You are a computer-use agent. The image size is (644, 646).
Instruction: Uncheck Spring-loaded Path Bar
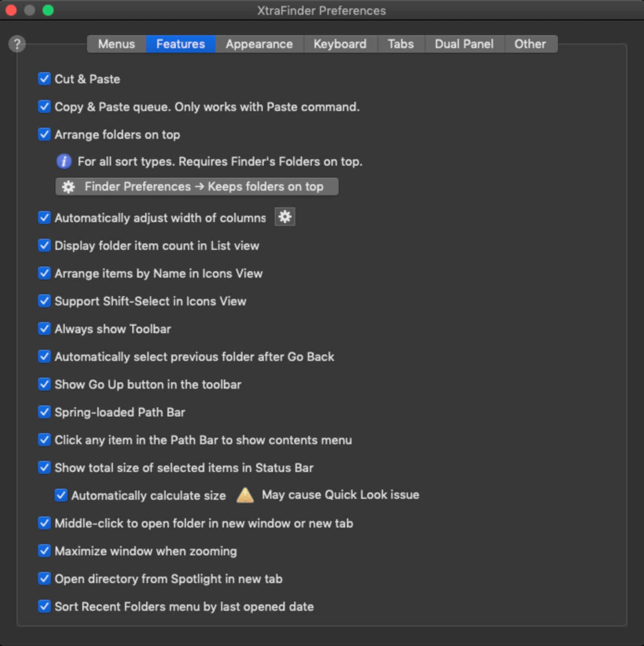coord(44,412)
